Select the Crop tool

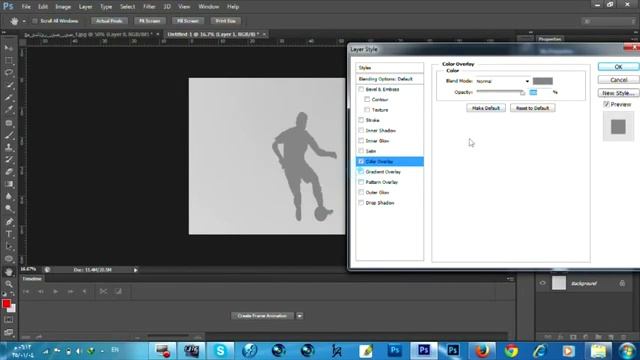9,98
